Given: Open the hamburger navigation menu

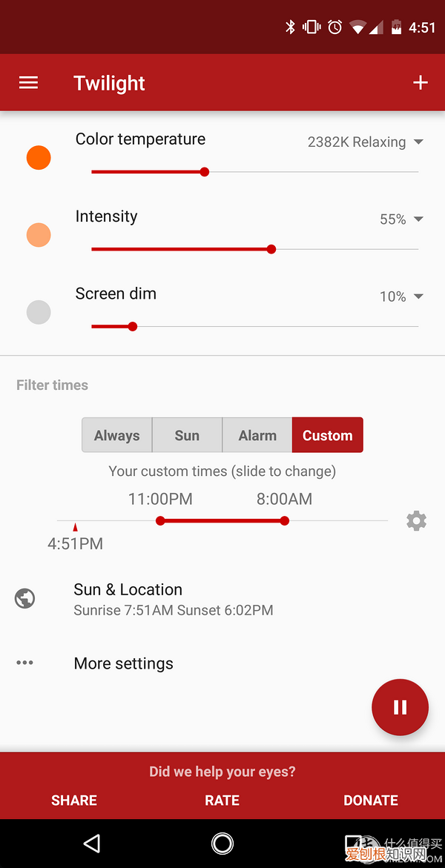Looking at the screenshot, I should coord(28,83).
